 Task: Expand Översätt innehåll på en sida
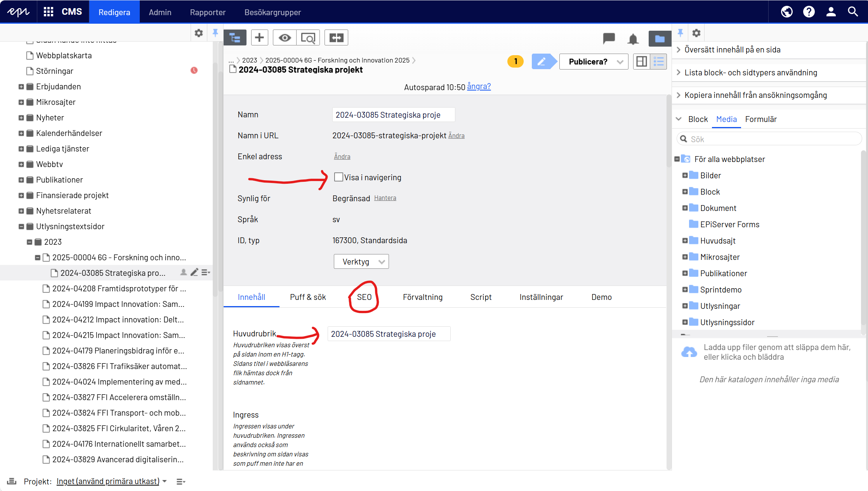732,50
